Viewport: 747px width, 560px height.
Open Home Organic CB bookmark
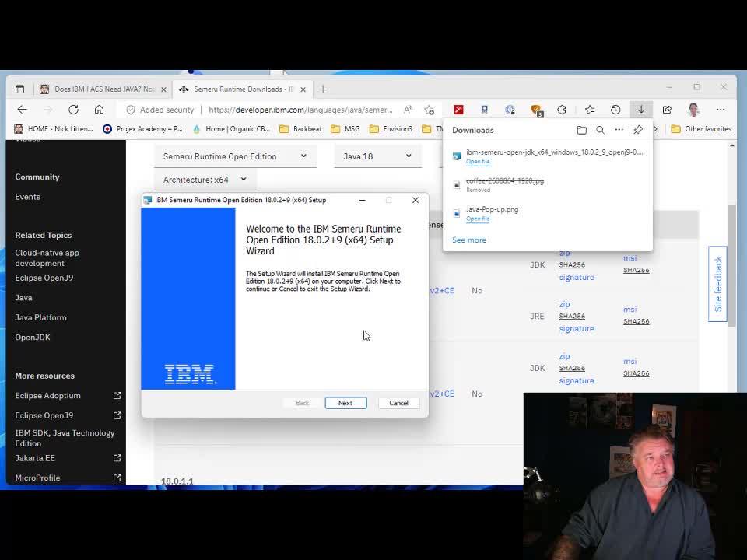[x=232, y=128]
